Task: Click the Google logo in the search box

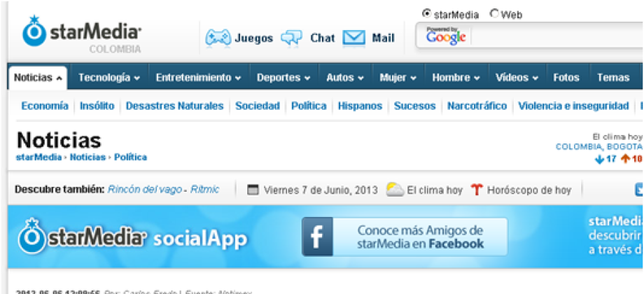Action: (x=446, y=37)
